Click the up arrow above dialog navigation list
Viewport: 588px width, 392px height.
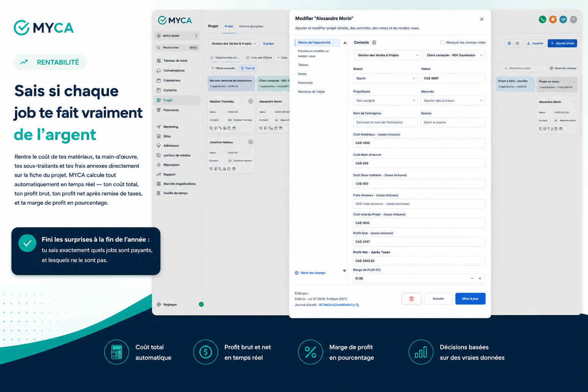click(x=345, y=43)
